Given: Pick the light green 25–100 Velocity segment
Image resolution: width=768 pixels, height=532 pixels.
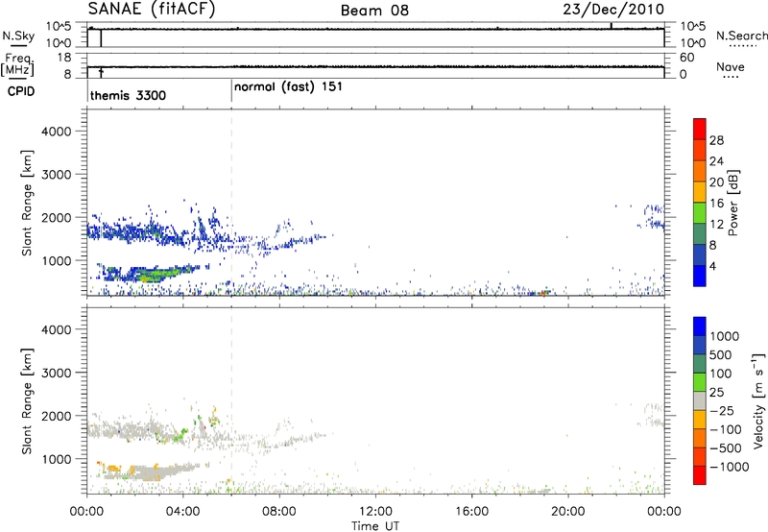Looking at the screenshot, I should (x=700, y=382).
